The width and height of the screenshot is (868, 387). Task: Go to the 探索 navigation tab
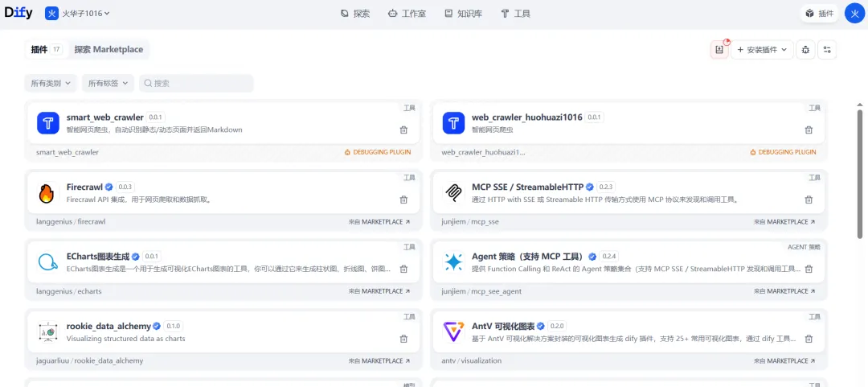(355, 14)
